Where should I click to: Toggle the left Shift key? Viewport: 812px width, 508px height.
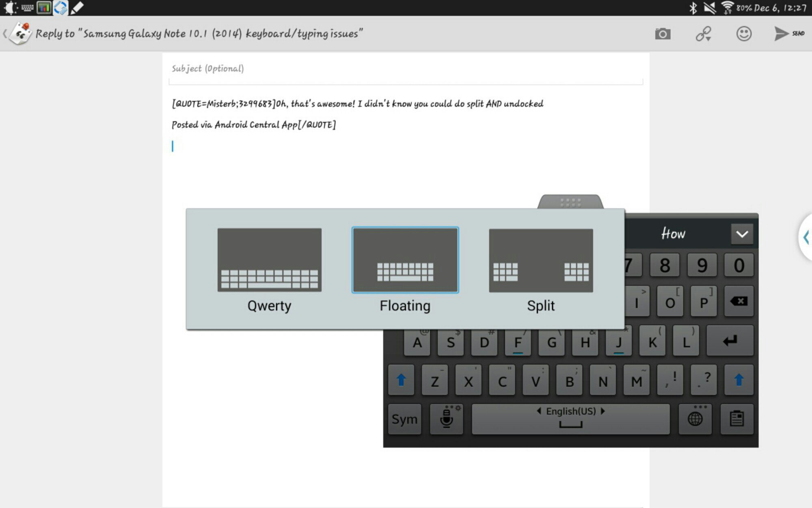click(x=401, y=380)
